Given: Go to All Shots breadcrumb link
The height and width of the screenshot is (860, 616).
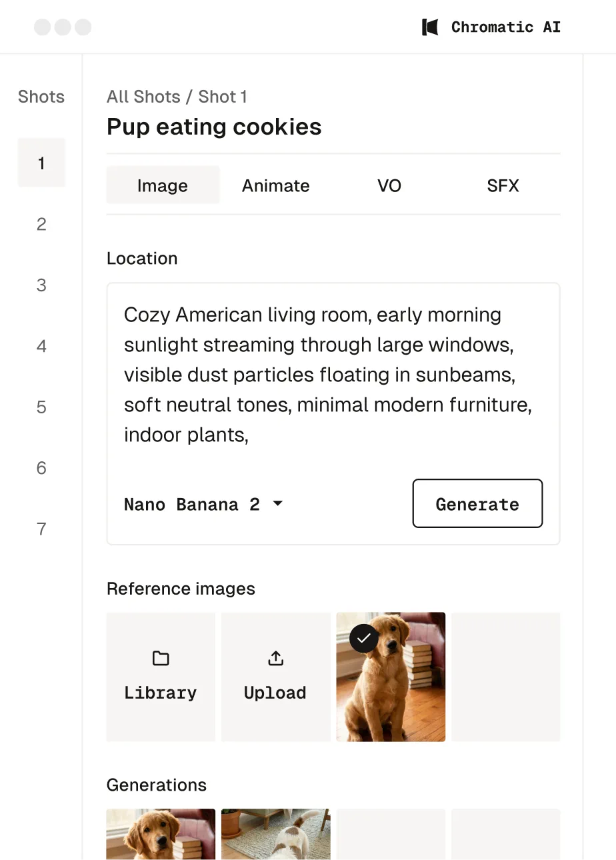Looking at the screenshot, I should tap(143, 97).
